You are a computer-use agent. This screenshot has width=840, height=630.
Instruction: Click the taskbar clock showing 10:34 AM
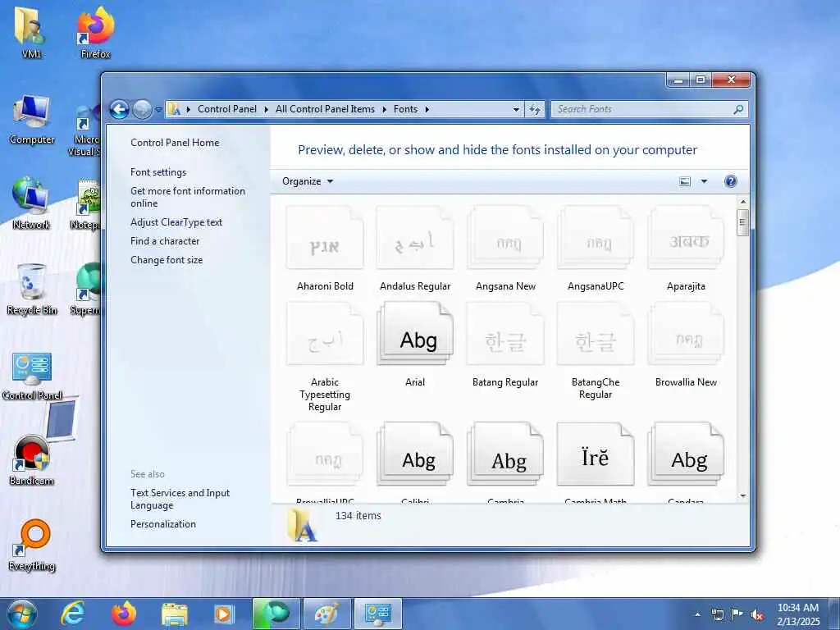click(x=798, y=614)
